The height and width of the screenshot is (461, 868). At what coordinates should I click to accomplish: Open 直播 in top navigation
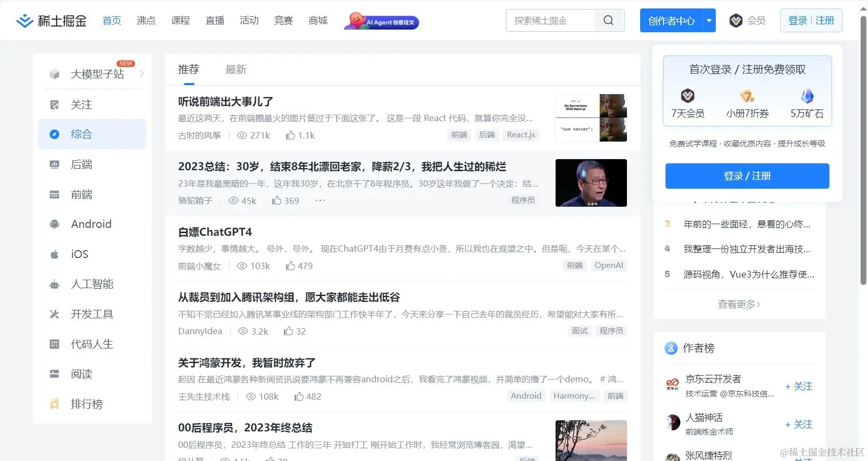[x=215, y=21]
